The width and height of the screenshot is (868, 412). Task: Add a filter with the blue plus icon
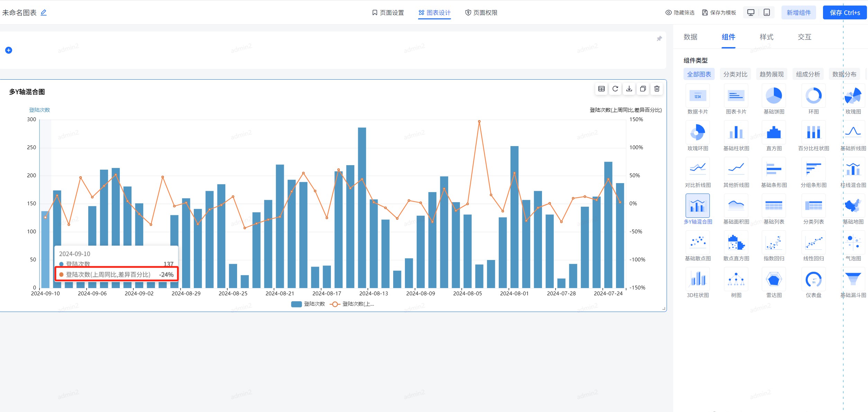point(9,50)
